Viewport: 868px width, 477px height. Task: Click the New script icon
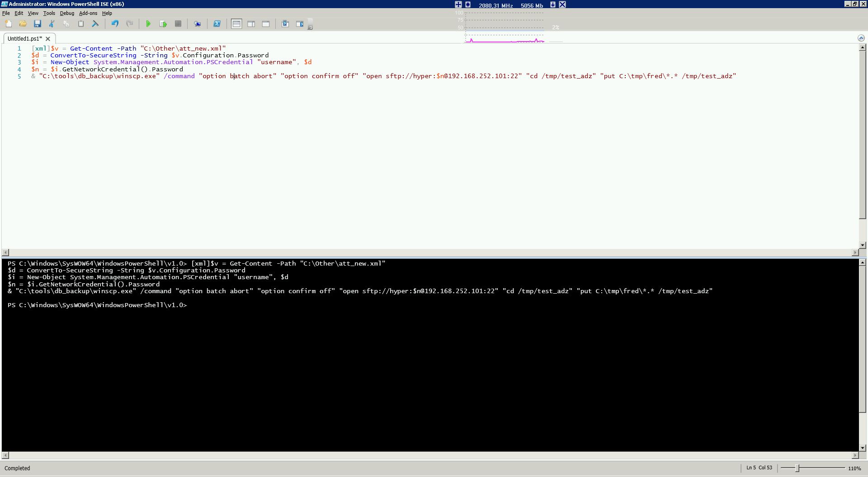pyautogui.click(x=9, y=24)
